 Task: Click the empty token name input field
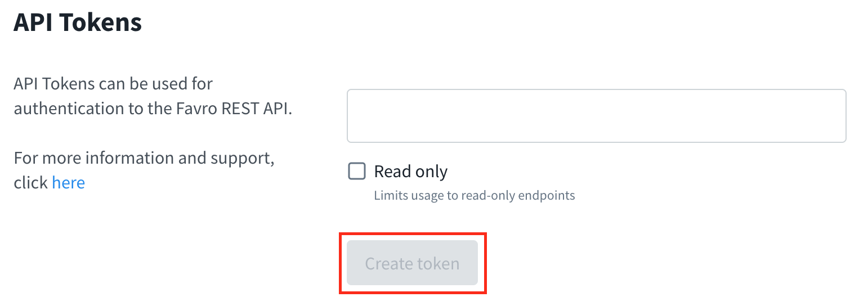(596, 116)
